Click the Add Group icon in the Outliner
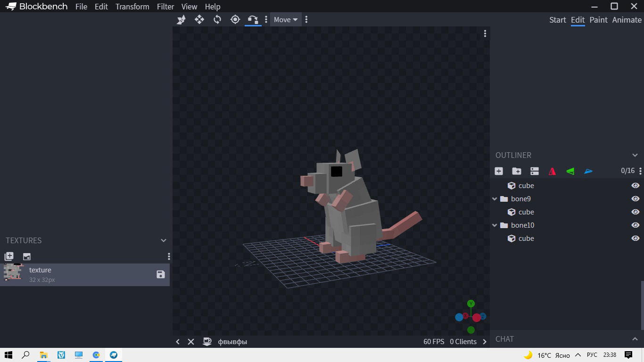The width and height of the screenshot is (644, 362). (517, 171)
